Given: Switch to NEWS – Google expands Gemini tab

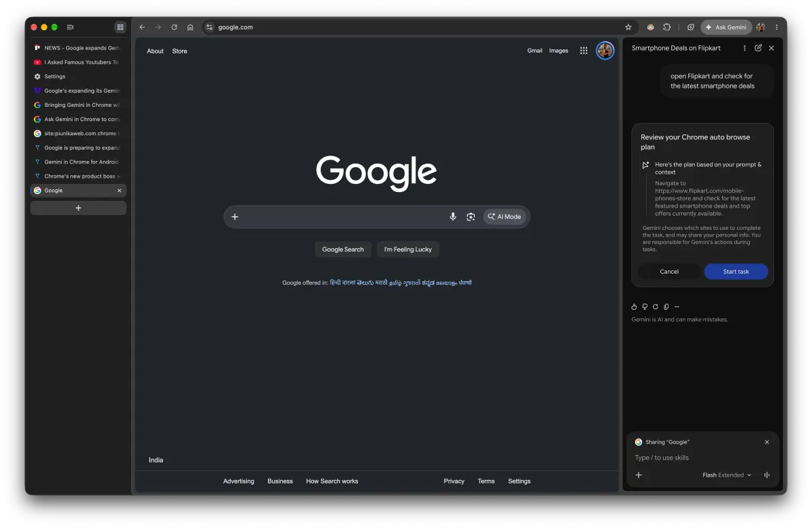Looking at the screenshot, I should [x=78, y=48].
